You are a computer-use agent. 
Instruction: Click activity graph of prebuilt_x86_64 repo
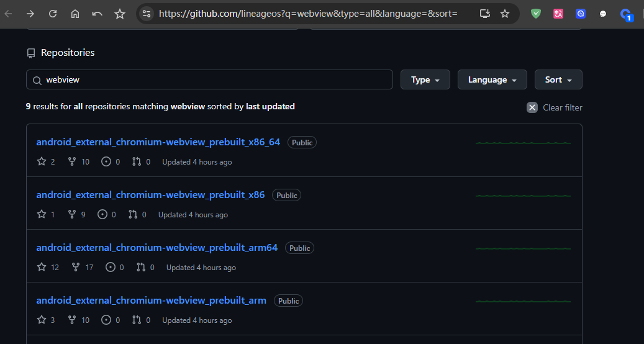[x=523, y=143]
